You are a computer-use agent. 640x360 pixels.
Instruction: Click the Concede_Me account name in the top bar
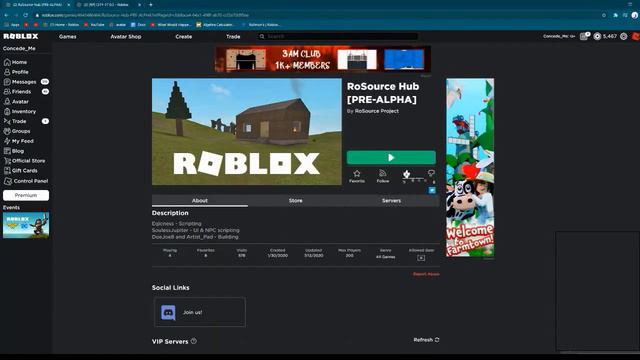click(559, 36)
